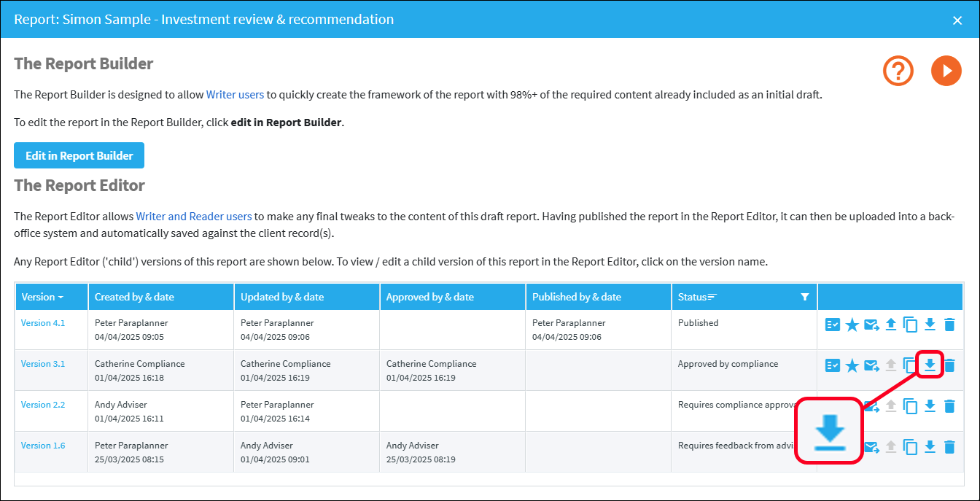This screenshot has height=501, width=980.
Task: Click Andy Adviser in Version 2.2 created cell
Action: (x=122, y=405)
